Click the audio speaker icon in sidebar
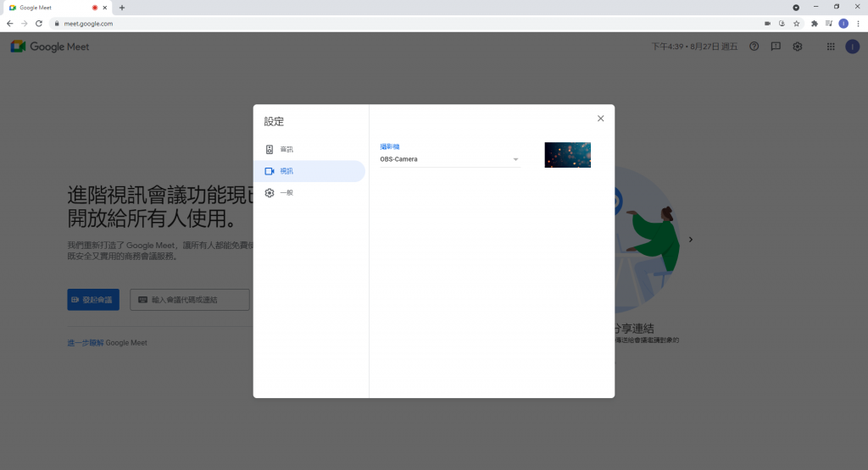 click(x=269, y=149)
